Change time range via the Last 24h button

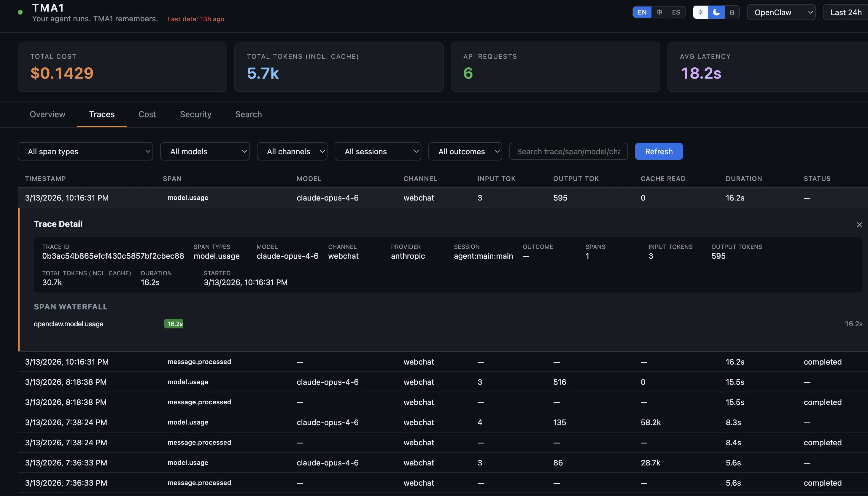point(845,12)
